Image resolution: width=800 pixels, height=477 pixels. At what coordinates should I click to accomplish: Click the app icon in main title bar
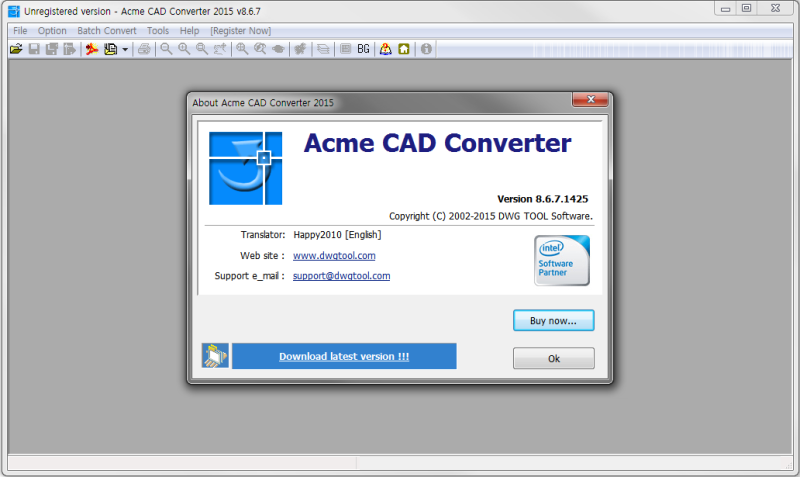click(14, 11)
